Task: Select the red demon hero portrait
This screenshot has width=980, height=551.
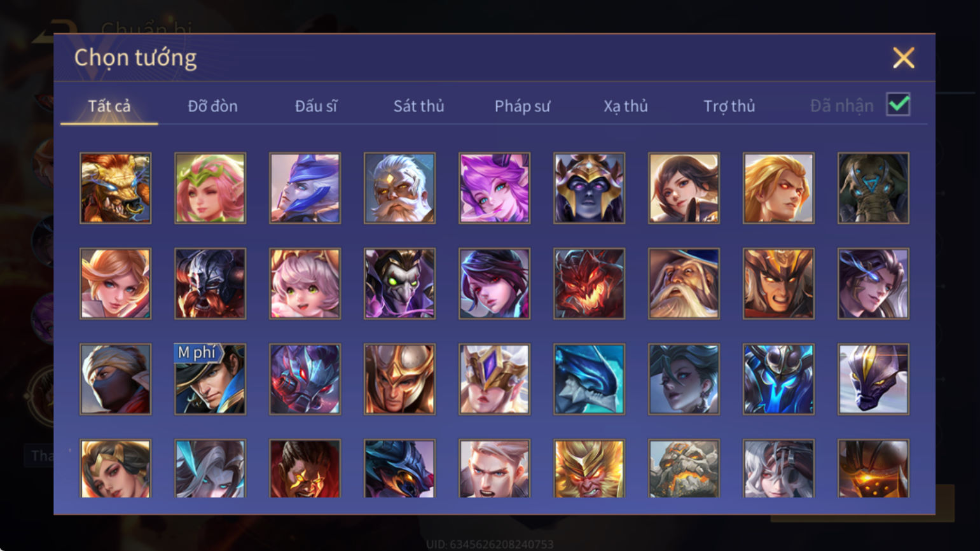Action: (x=589, y=284)
